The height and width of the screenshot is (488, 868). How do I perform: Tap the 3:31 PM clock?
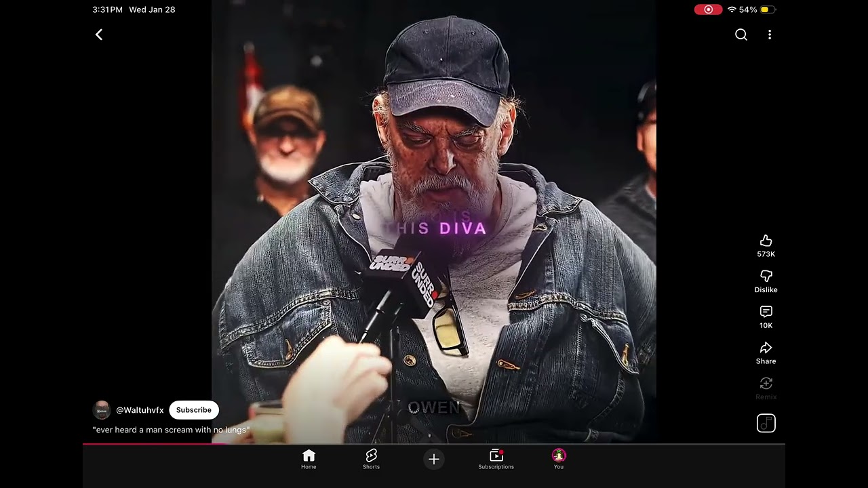[107, 9]
